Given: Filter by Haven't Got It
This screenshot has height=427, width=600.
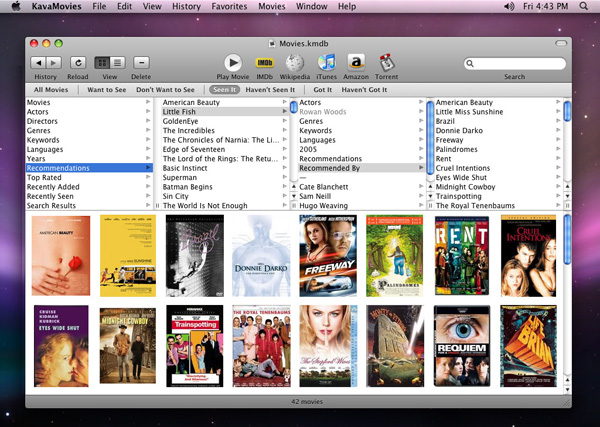Looking at the screenshot, I should point(364,90).
